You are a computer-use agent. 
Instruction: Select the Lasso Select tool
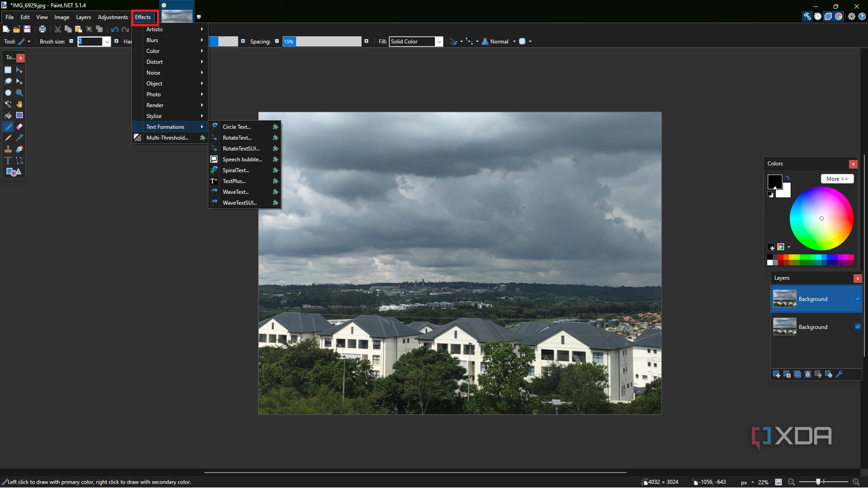click(8, 82)
